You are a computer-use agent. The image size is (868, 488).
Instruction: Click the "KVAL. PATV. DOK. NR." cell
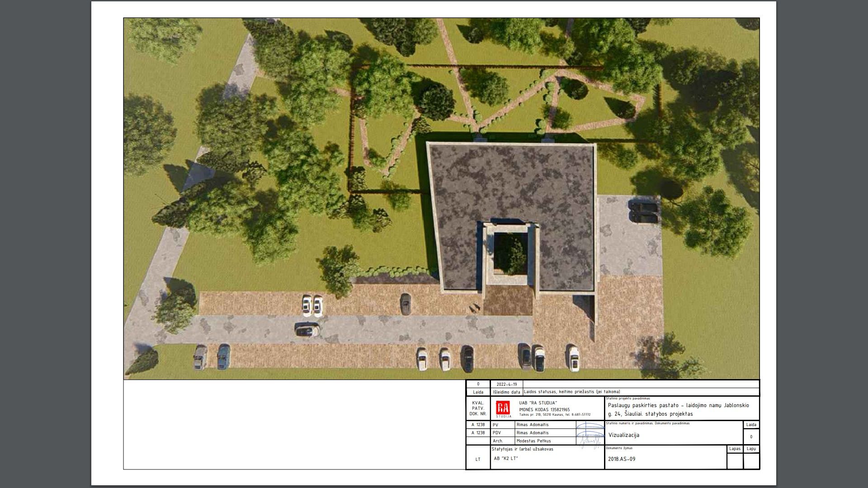[x=478, y=408]
